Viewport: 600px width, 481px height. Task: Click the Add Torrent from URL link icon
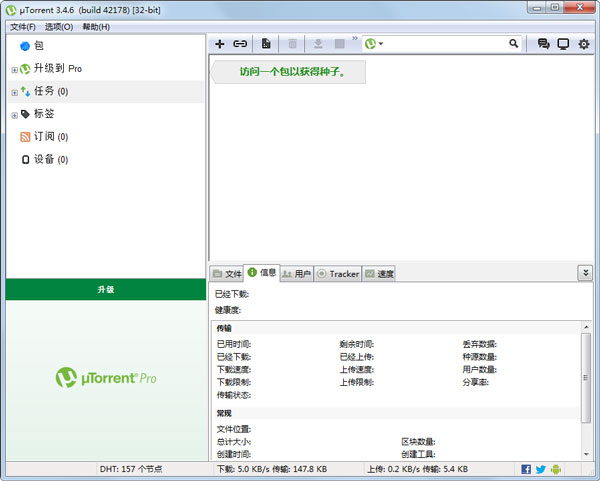click(240, 44)
